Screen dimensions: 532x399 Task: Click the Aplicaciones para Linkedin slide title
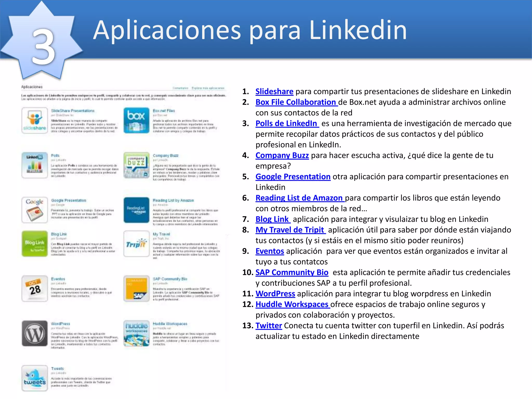250,31
